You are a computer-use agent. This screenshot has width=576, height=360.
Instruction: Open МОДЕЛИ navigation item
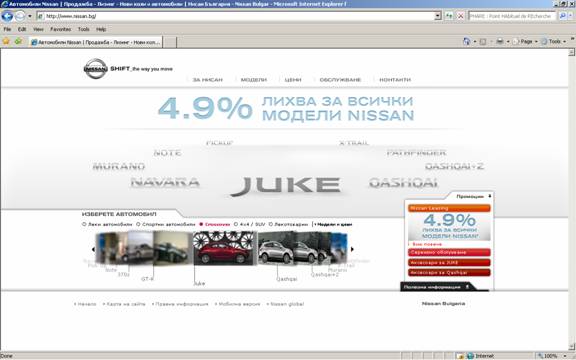(253, 80)
